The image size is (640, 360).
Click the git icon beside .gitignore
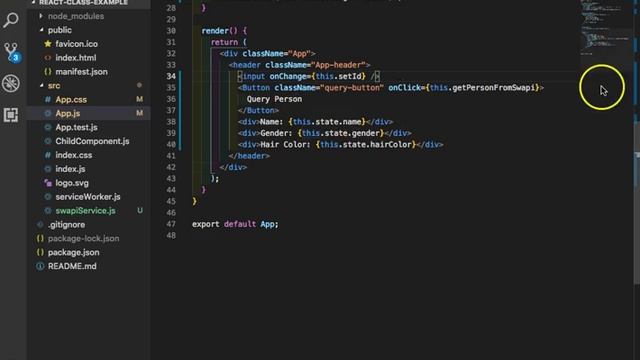40,224
